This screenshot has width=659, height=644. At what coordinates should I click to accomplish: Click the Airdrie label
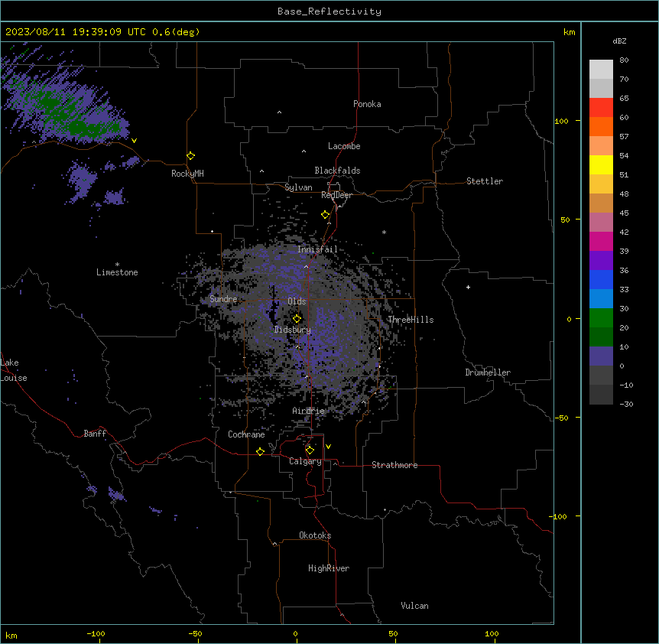[309, 411]
